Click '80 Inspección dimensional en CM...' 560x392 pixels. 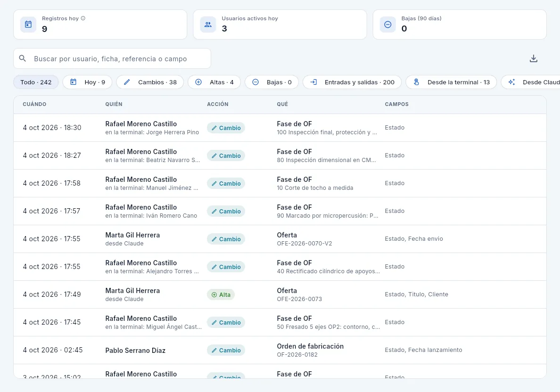tap(326, 160)
